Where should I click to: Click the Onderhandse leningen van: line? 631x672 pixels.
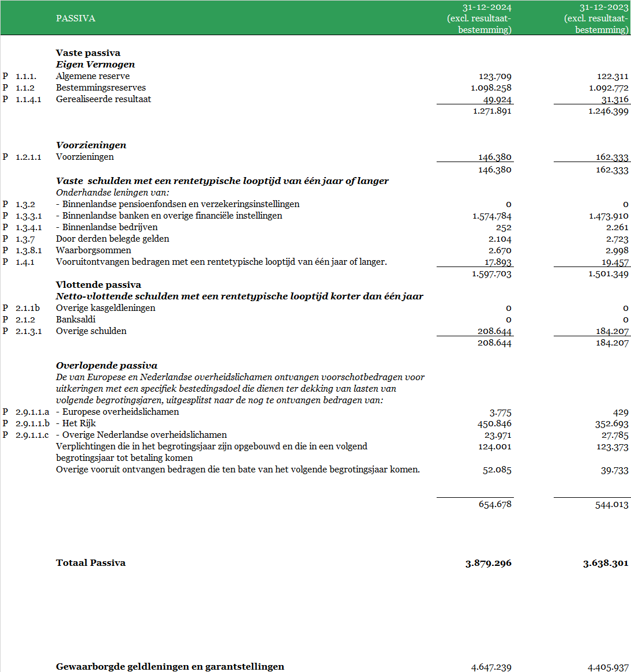coord(112,193)
